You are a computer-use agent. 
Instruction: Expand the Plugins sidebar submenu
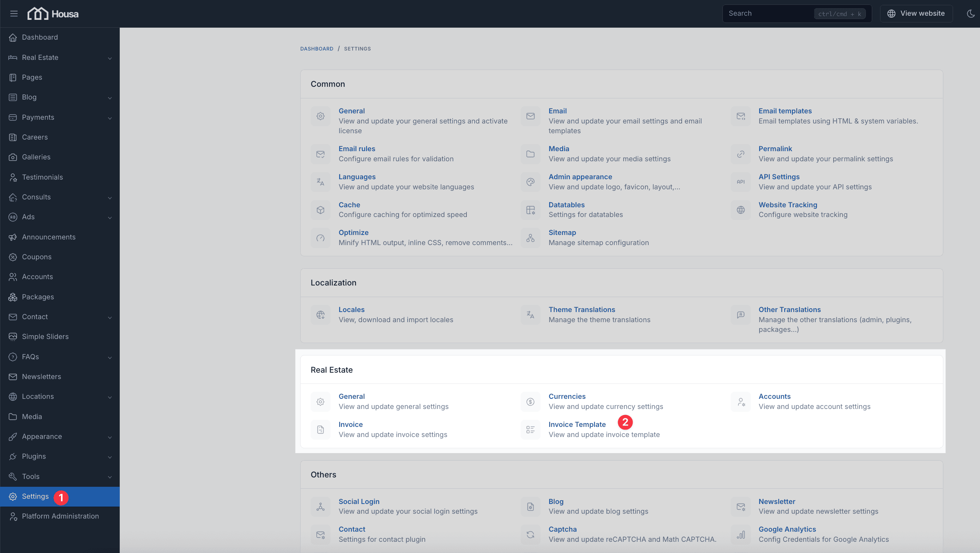click(60, 456)
